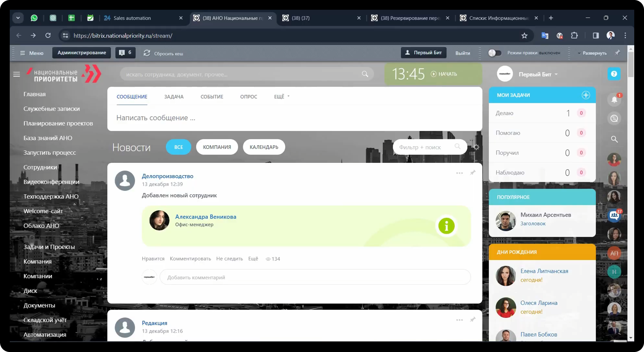Click the Сбросить кеш refresh icon
Viewport: 644px width, 352px height.
(147, 53)
